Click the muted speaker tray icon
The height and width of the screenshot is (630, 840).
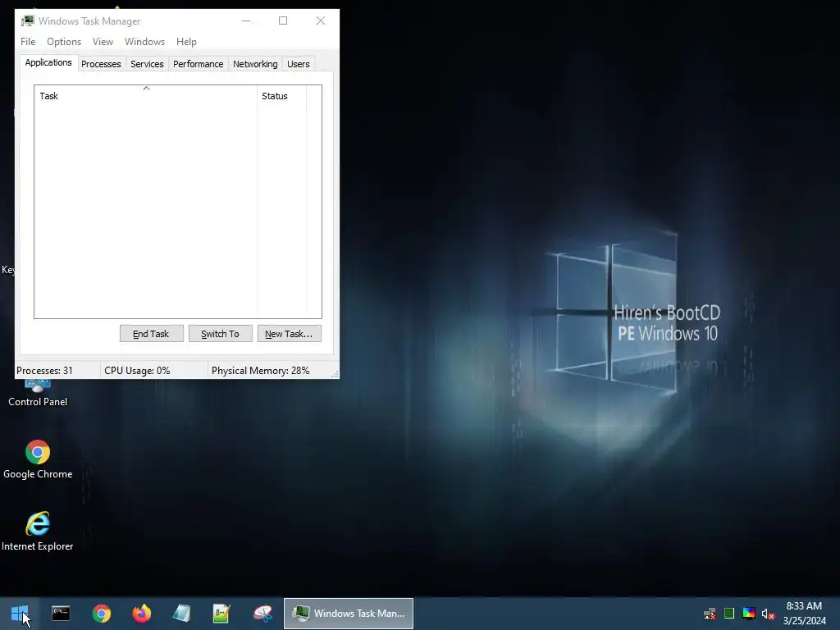[x=768, y=614]
